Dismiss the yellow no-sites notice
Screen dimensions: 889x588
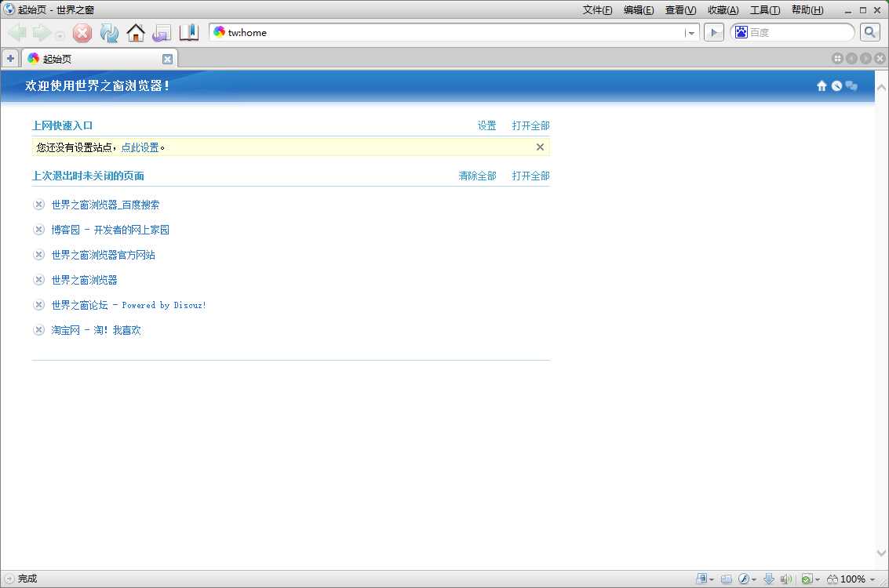(x=540, y=147)
